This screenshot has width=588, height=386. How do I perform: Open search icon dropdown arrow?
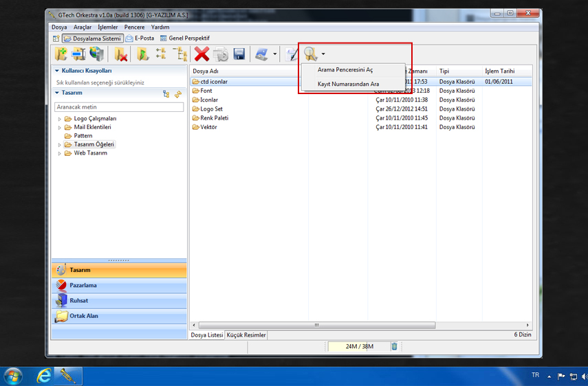point(323,54)
